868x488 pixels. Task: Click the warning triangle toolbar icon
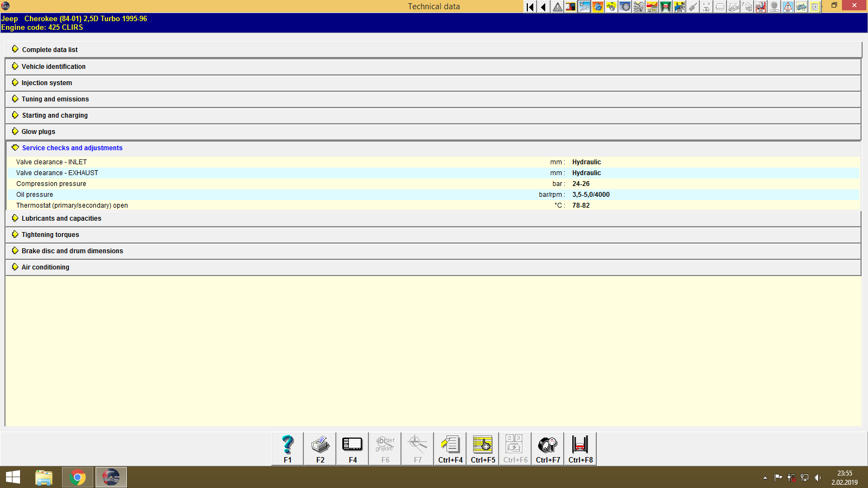click(x=557, y=7)
